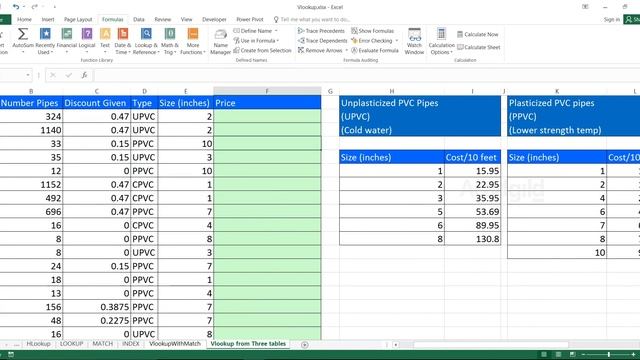Switch to Normal view icon
Image resolution: width=640 pixels, height=360 pixels.
click(544, 354)
